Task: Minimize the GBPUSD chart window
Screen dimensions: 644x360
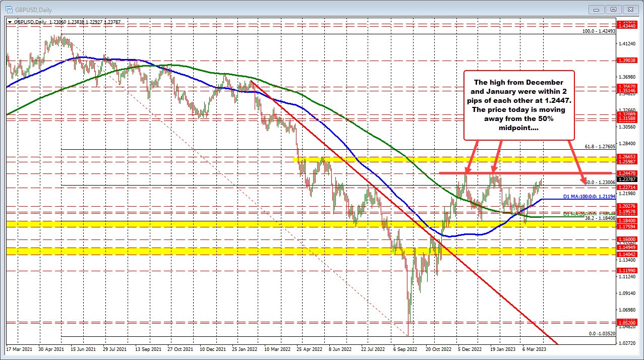Action: tap(597, 9)
